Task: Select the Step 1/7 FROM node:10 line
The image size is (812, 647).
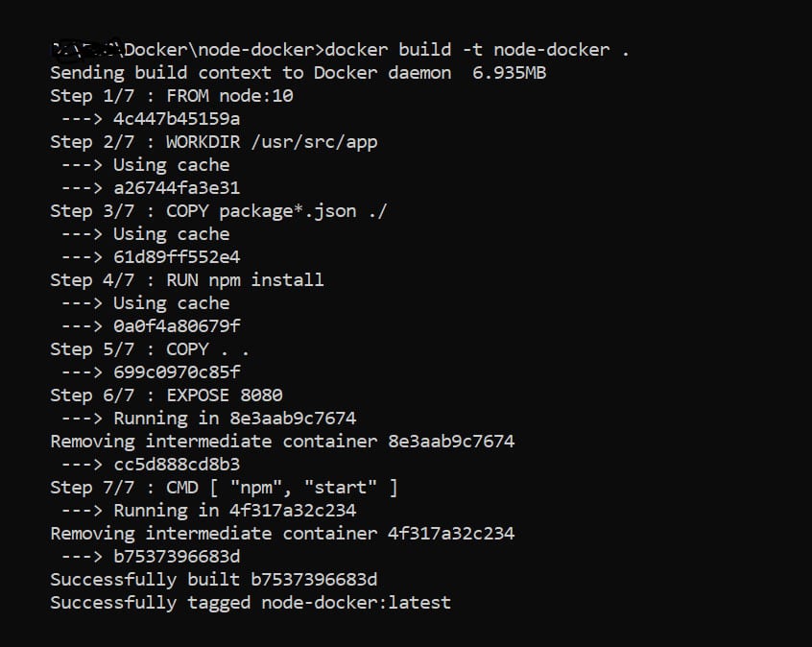Action: (172, 96)
